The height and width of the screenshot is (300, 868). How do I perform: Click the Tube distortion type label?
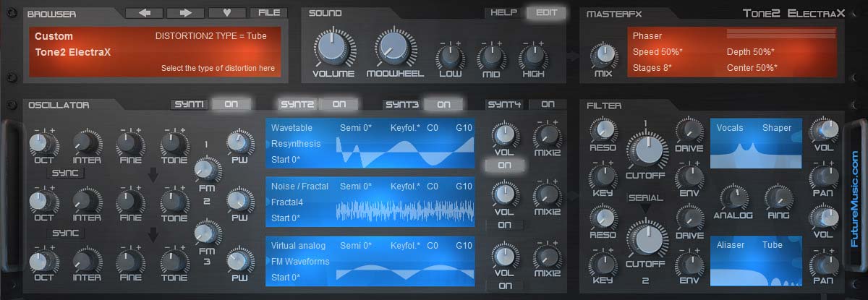(x=773, y=246)
